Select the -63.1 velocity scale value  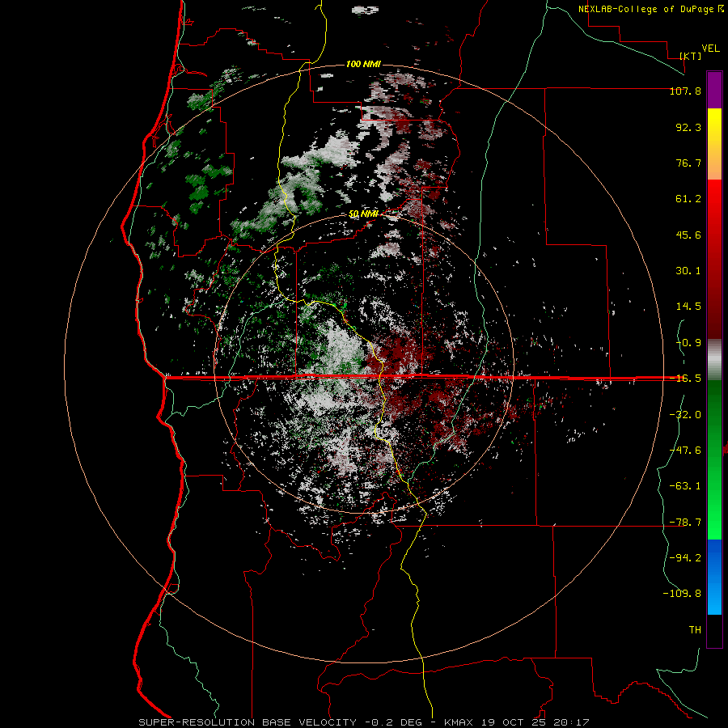pyautogui.click(x=685, y=486)
